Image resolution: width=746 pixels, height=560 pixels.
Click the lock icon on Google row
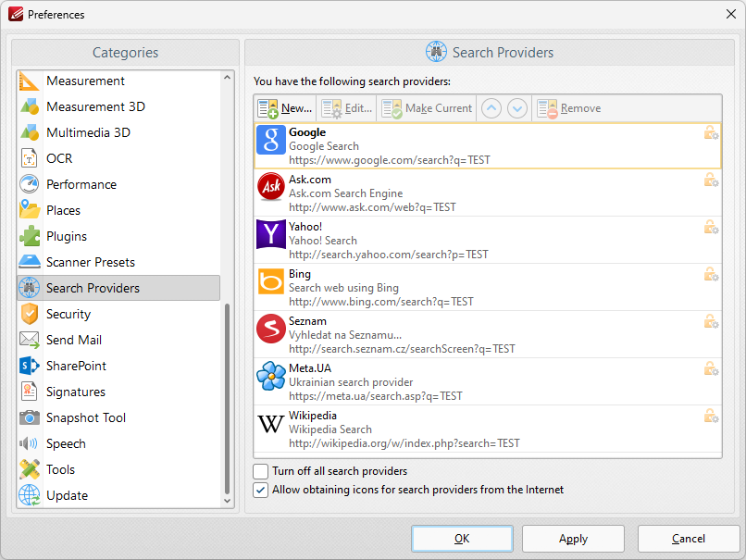tap(711, 132)
